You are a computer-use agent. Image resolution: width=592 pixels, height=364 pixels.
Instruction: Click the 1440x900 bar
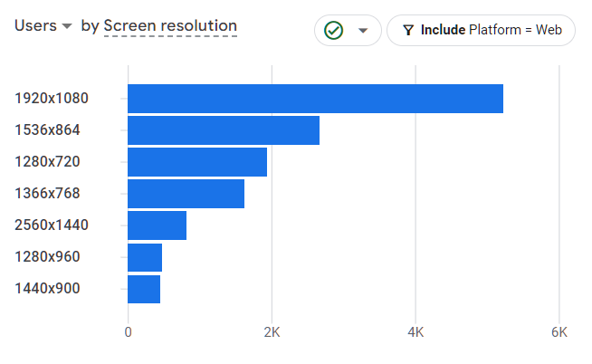144,289
